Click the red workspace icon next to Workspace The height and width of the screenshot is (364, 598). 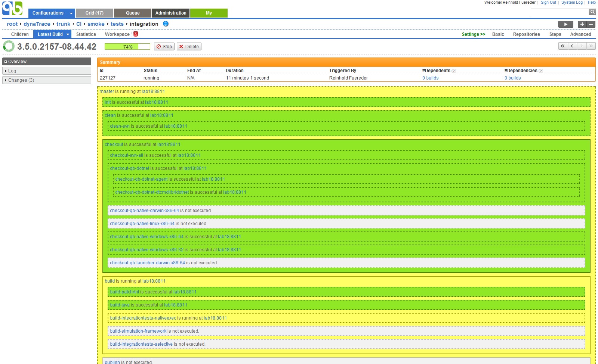coord(136,34)
